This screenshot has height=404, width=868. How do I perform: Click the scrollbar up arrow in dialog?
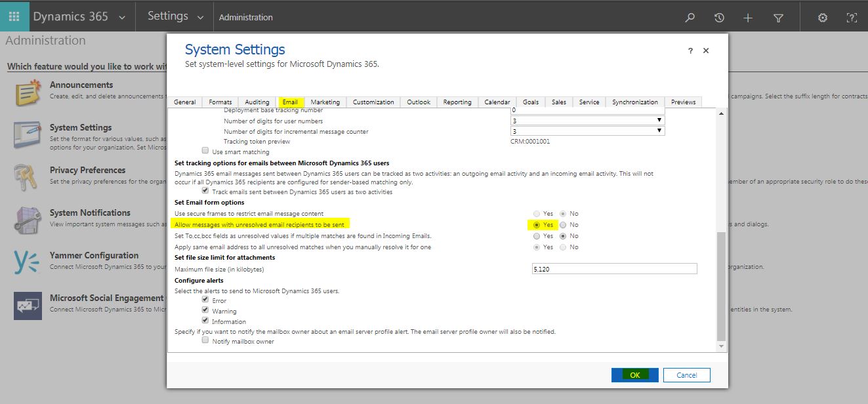(722, 114)
